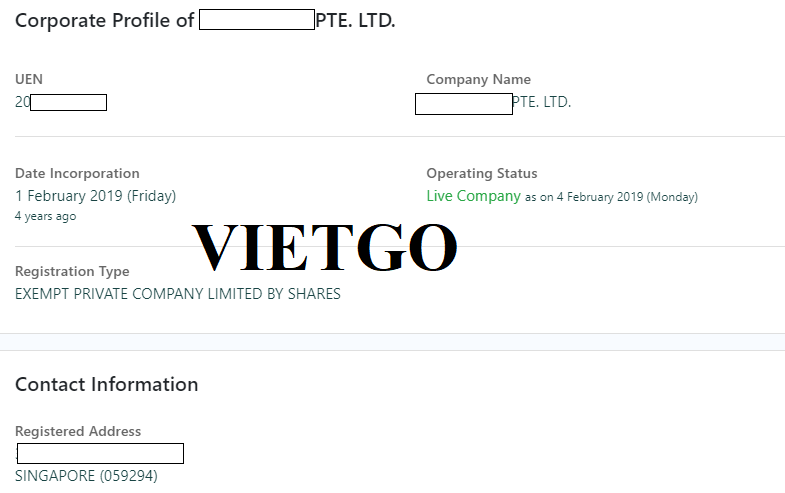Click the UEN number starting with 20
Viewport: 785px width, 493px height.
pos(61,102)
